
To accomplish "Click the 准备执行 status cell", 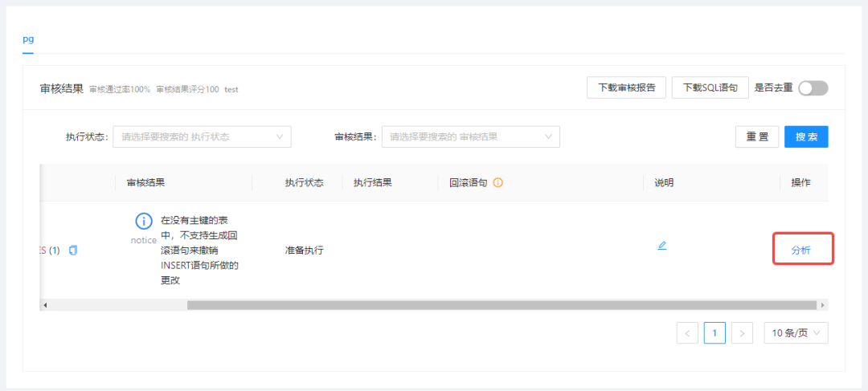I will (x=304, y=250).
